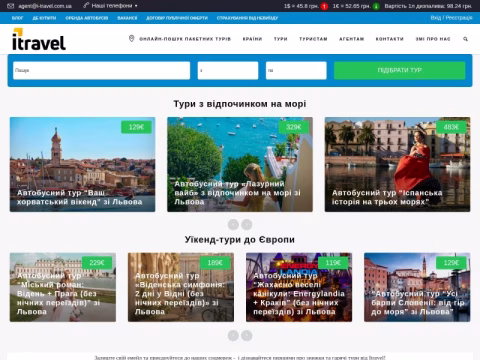Open Страхування від невиїзду link

point(247,18)
